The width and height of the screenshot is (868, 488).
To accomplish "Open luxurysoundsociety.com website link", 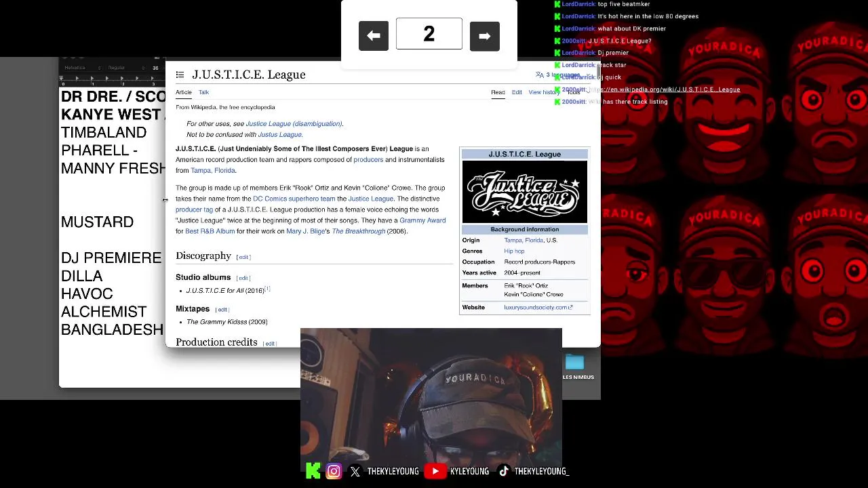I will (x=538, y=308).
